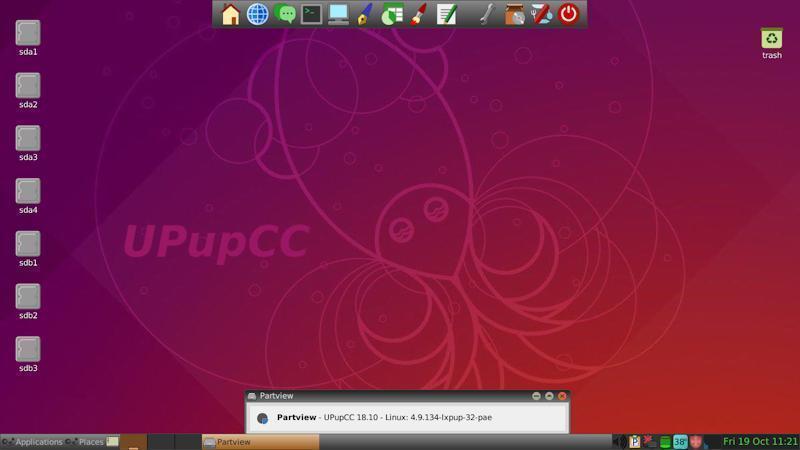Switch to the third workspace in pager
This screenshot has width=800, height=450.
pyautogui.click(x=188, y=442)
